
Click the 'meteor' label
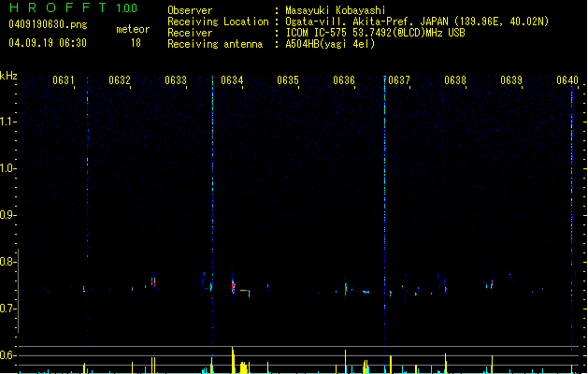click(133, 29)
